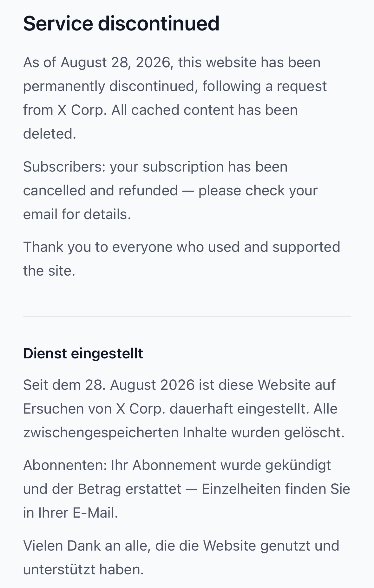The image size is (374, 588).
Task: Click the "Service discontinued" heading
Action: click(x=121, y=24)
